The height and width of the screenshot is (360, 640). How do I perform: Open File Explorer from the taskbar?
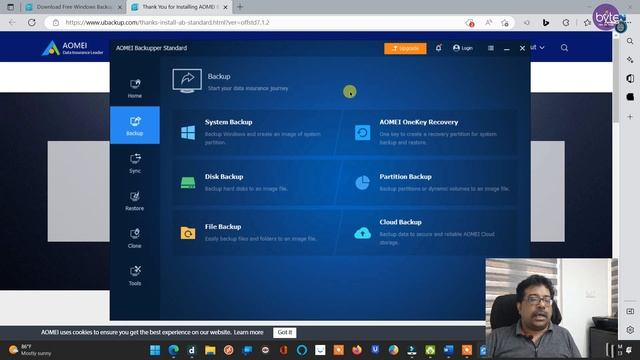pyautogui.click(x=210, y=350)
